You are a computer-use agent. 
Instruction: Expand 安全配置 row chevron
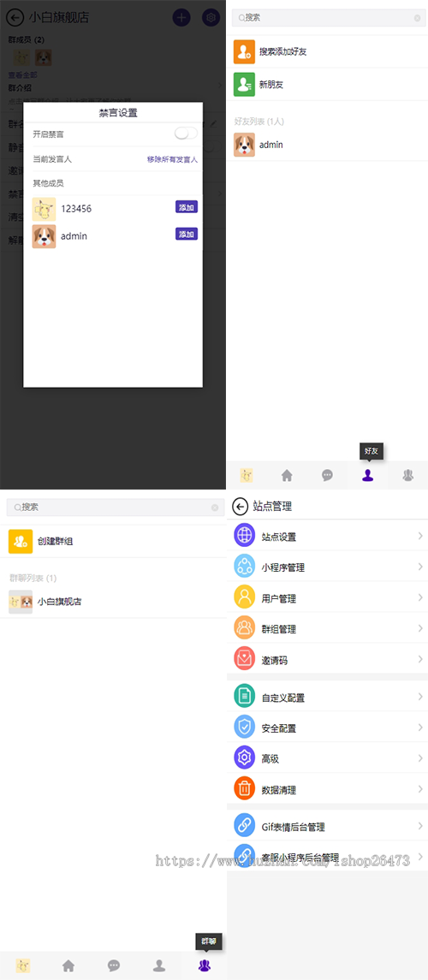click(x=420, y=727)
